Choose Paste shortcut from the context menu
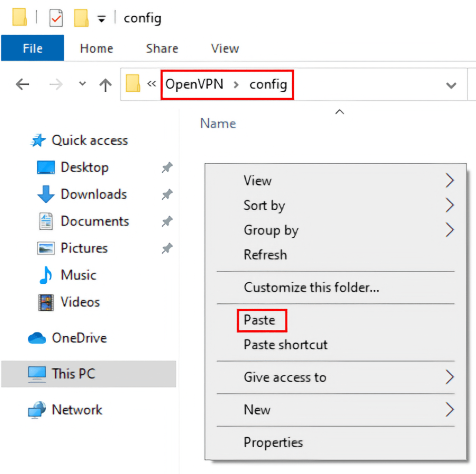The height and width of the screenshot is (474, 476). coord(336,345)
